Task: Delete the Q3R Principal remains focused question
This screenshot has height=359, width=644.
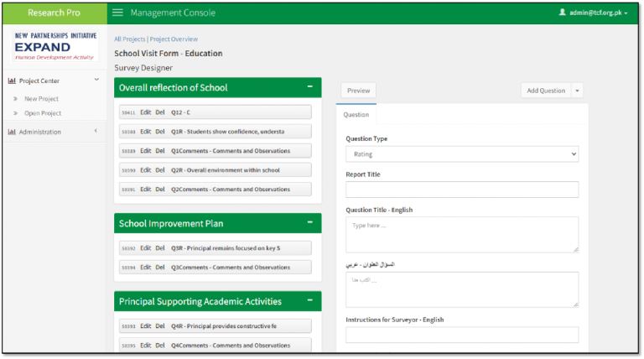Action: pos(160,248)
